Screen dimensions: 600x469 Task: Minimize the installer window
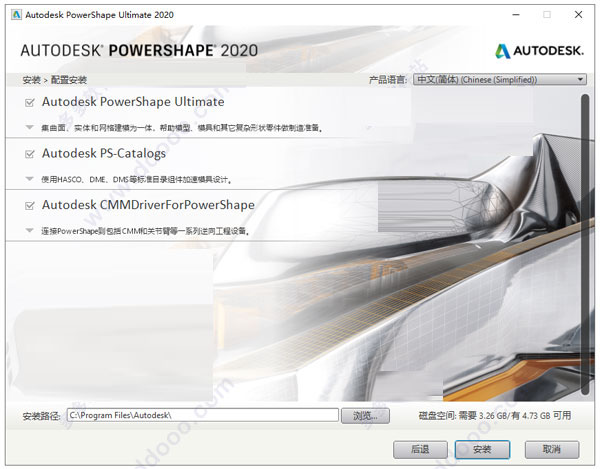click(516, 15)
